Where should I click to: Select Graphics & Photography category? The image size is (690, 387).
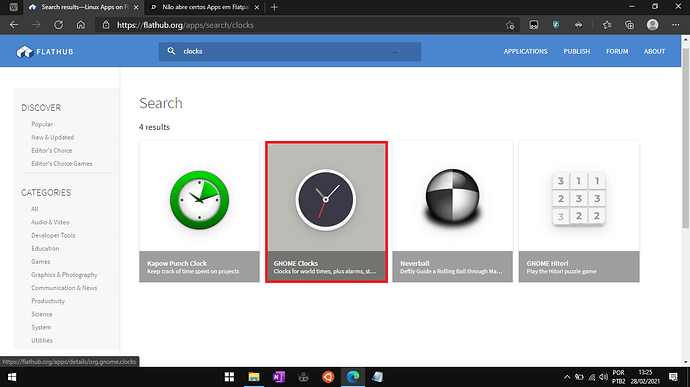[x=64, y=275]
